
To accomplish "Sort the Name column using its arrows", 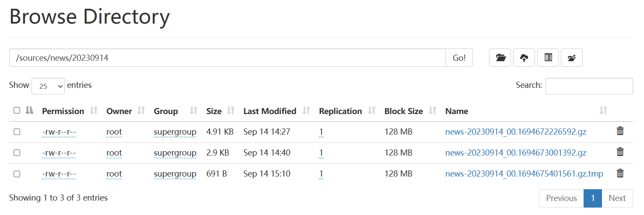I will click(x=603, y=111).
